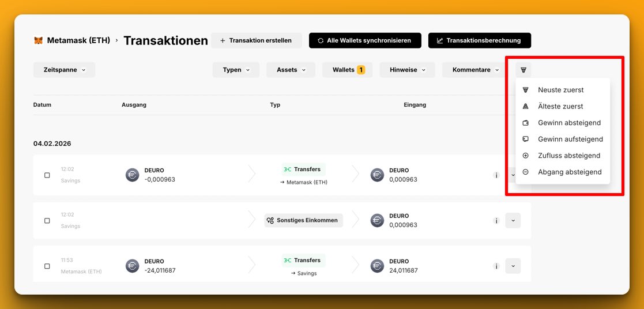This screenshot has height=309, width=644.
Task: Click info icon in 11:53 transfer row
Action: coord(496,266)
